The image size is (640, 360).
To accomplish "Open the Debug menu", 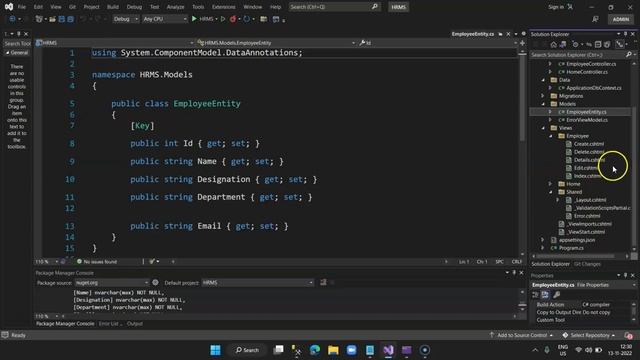I will (134, 7).
